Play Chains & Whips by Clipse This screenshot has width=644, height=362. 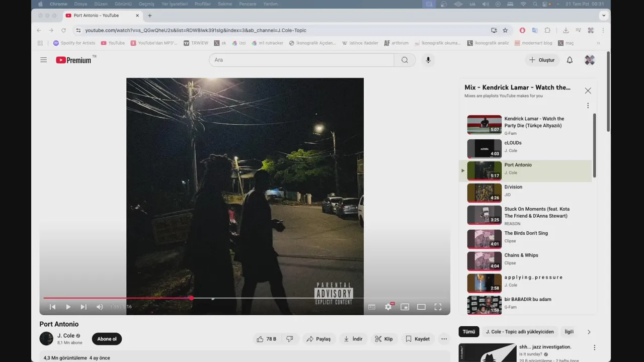pos(526,260)
